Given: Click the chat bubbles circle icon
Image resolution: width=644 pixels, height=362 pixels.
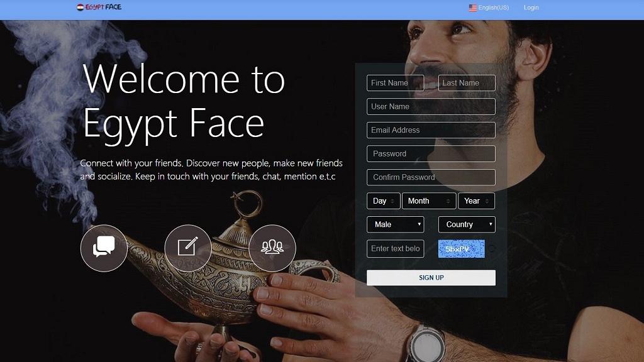Looking at the screenshot, I should (104, 248).
